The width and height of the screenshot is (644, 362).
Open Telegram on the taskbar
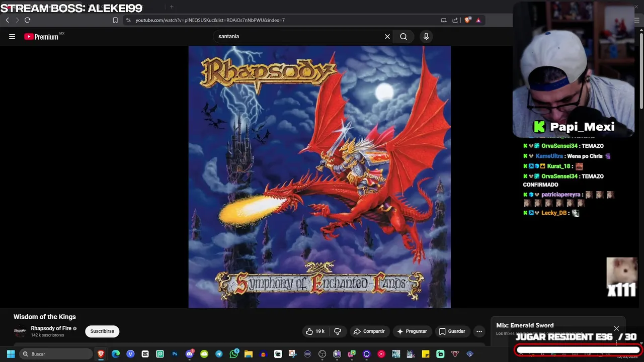tap(219, 354)
